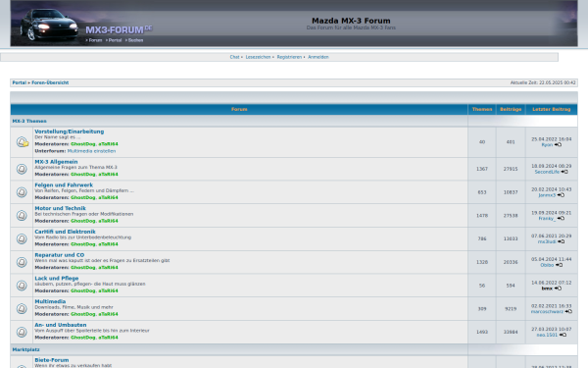Screen dimensions: 588x368
Task: Click the topics count 1367
Action: (482, 169)
